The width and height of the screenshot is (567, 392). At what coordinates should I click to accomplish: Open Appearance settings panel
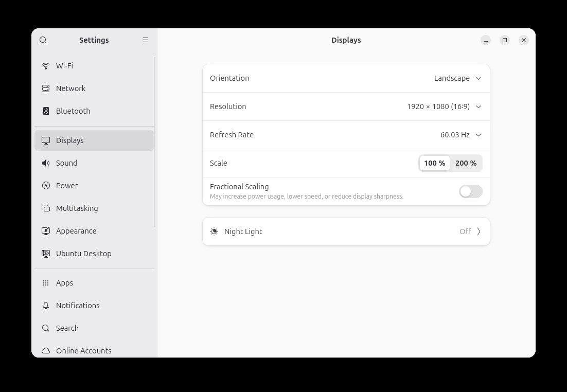pos(94,231)
